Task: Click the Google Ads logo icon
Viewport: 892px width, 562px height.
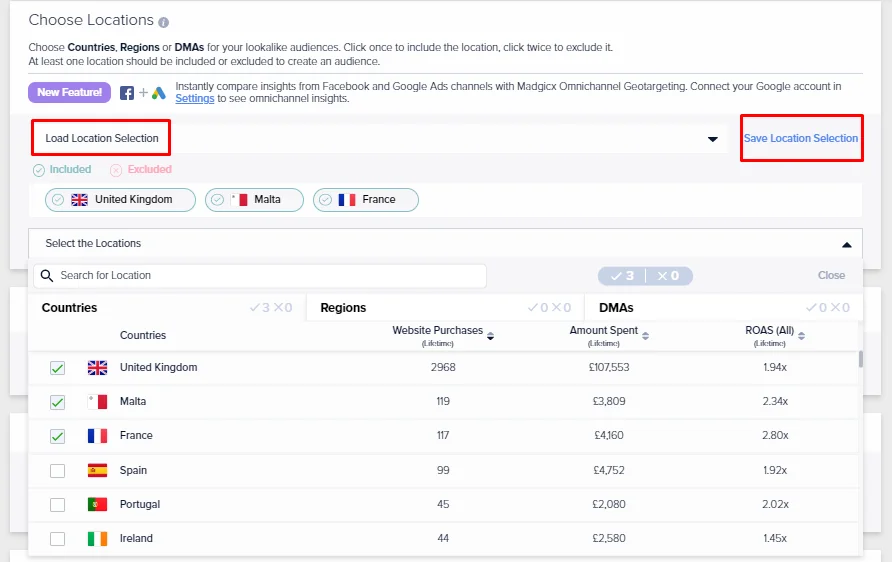Action: [x=159, y=93]
